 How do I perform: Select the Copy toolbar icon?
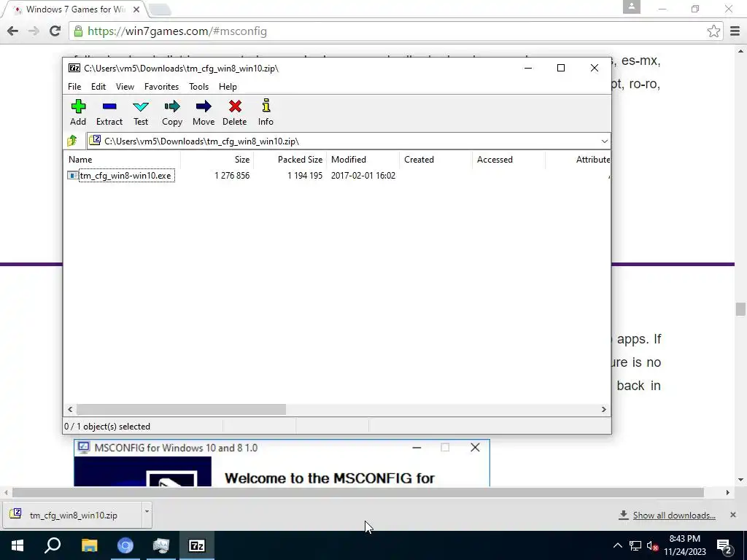(x=172, y=112)
